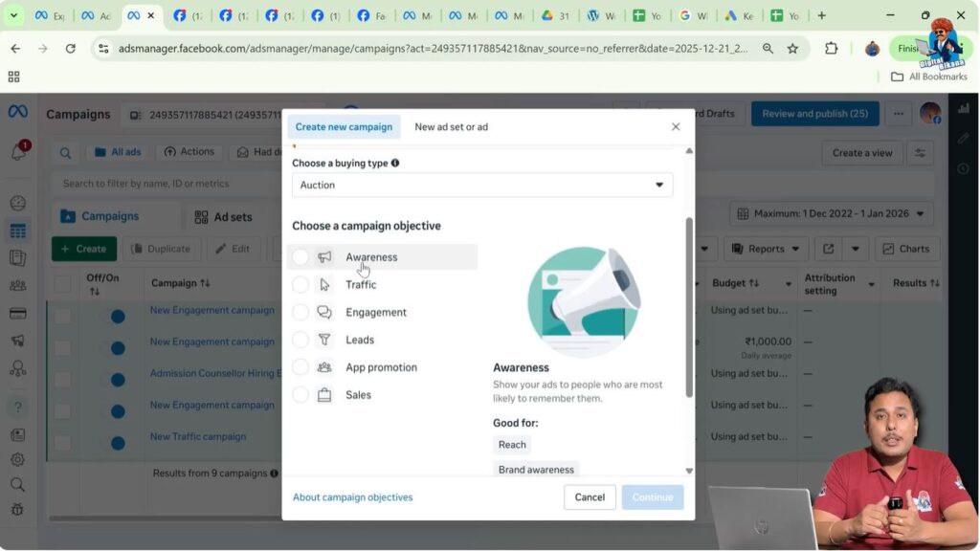Screen dimensions: 980x551
Task: Open Help question mark icon
Action: [17, 408]
